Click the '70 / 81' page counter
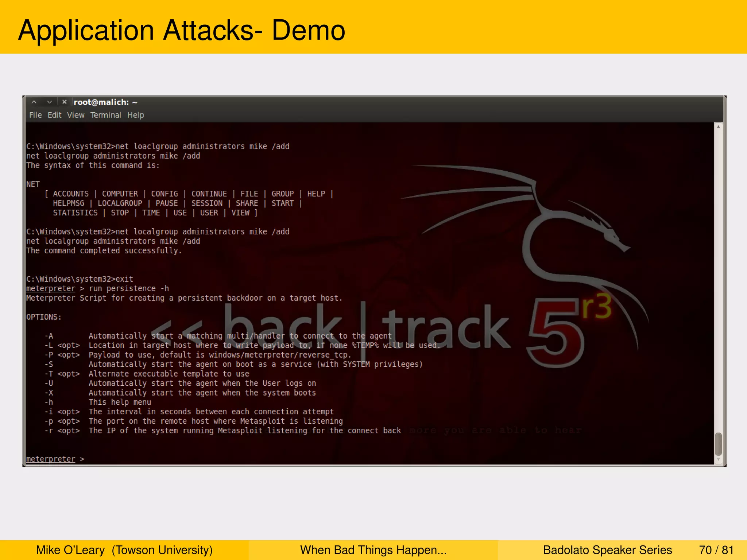The height and width of the screenshot is (560, 747). [716, 550]
